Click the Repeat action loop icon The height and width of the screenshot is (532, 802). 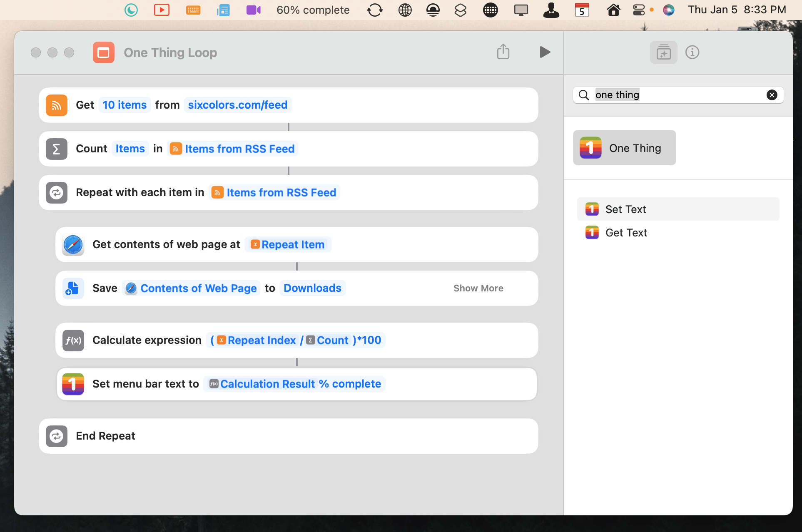(x=57, y=192)
